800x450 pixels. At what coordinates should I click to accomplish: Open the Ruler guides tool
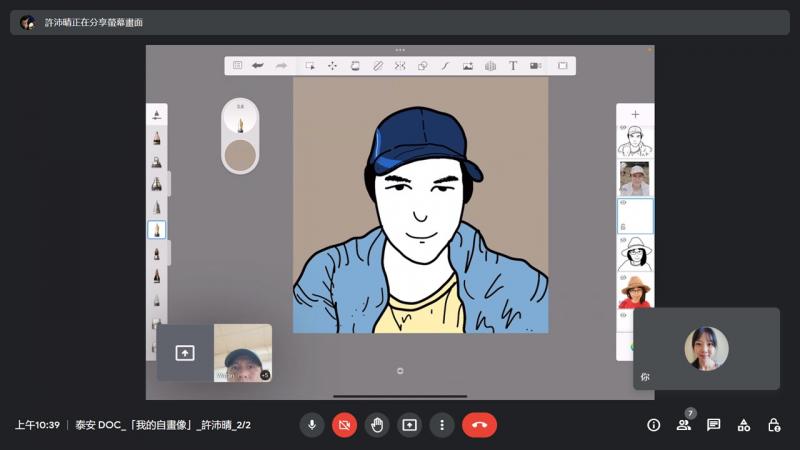378,66
